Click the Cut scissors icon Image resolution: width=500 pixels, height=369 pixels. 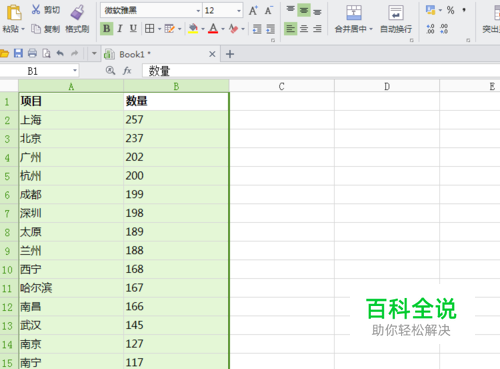(x=36, y=10)
